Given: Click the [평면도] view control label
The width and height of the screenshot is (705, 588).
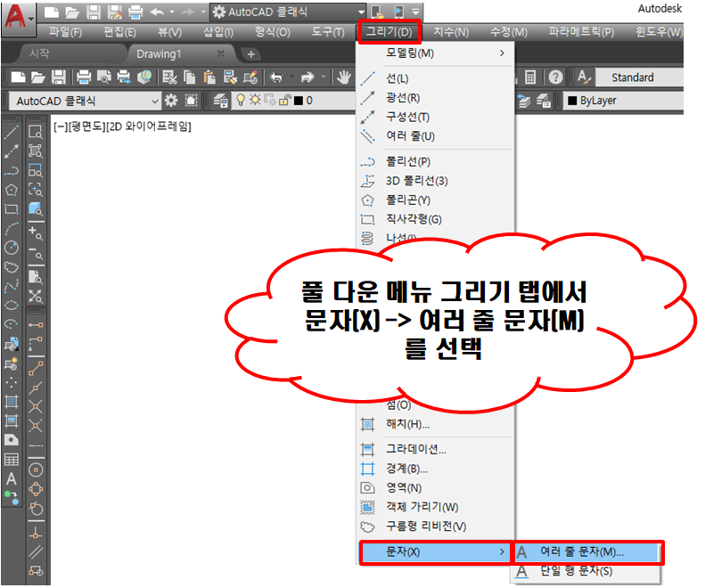Looking at the screenshot, I should tap(86, 127).
